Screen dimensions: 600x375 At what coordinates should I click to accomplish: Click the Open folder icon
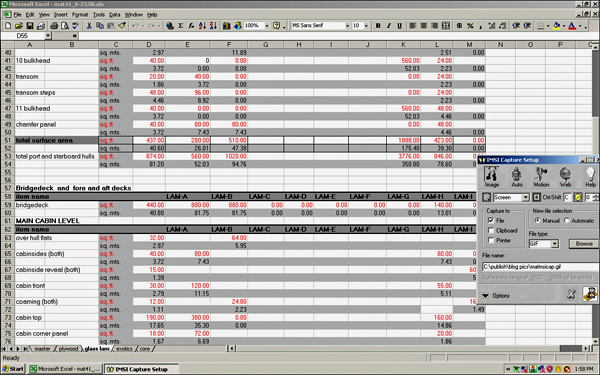click(x=19, y=26)
